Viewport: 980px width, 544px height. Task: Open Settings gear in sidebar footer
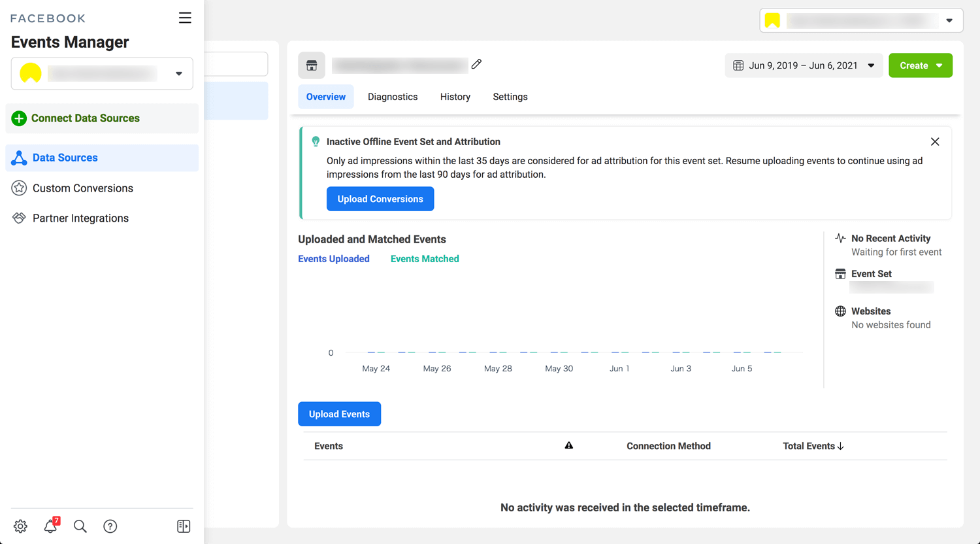tap(20, 526)
